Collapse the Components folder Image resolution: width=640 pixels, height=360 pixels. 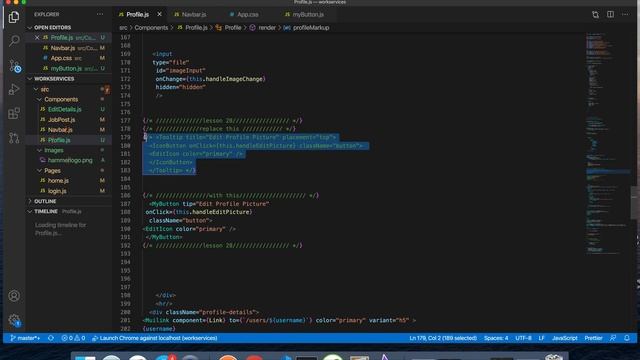(x=61, y=99)
